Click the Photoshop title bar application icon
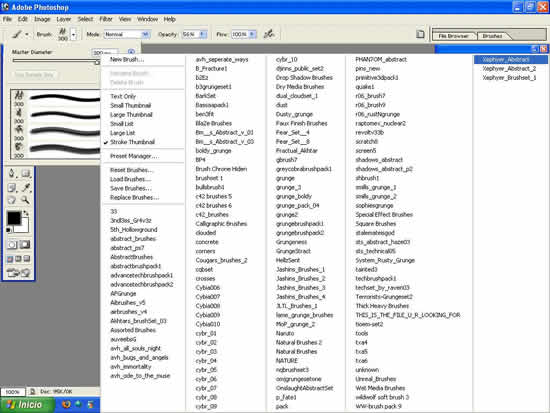The width and height of the screenshot is (550, 413). click(5, 7)
